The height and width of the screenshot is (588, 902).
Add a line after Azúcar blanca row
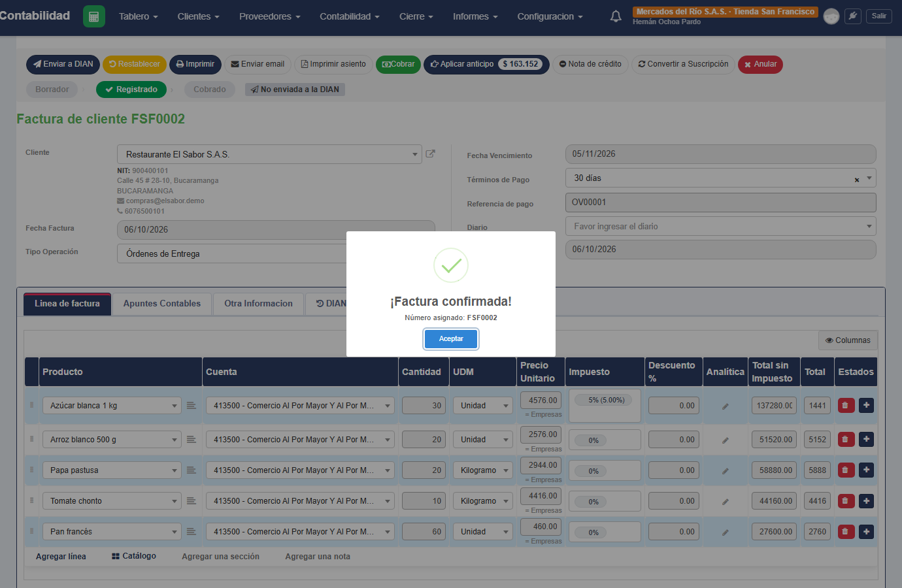point(866,405)
